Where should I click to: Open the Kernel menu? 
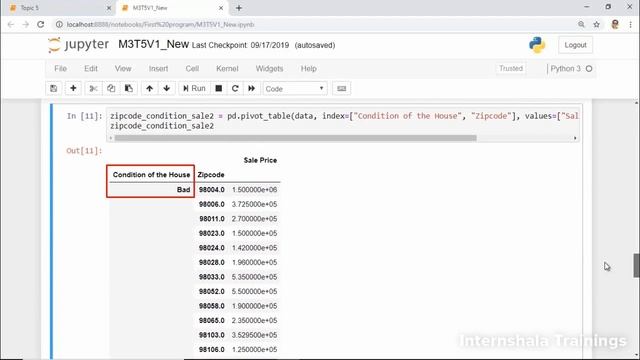click(227, 69)
